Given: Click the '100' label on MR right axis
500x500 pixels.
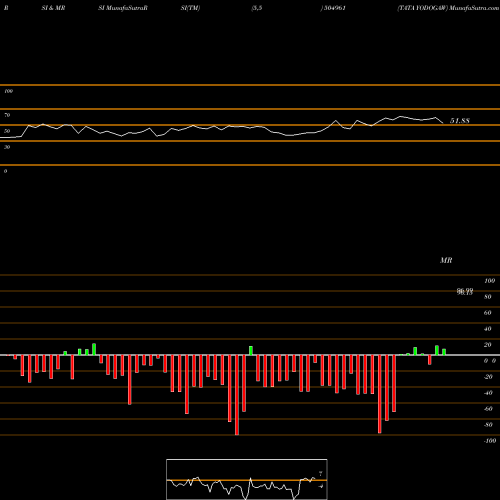Looking at the screenshot, I should point(489,281).
